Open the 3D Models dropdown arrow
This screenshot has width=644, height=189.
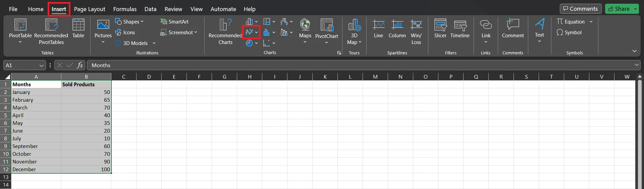coord(154,43)
